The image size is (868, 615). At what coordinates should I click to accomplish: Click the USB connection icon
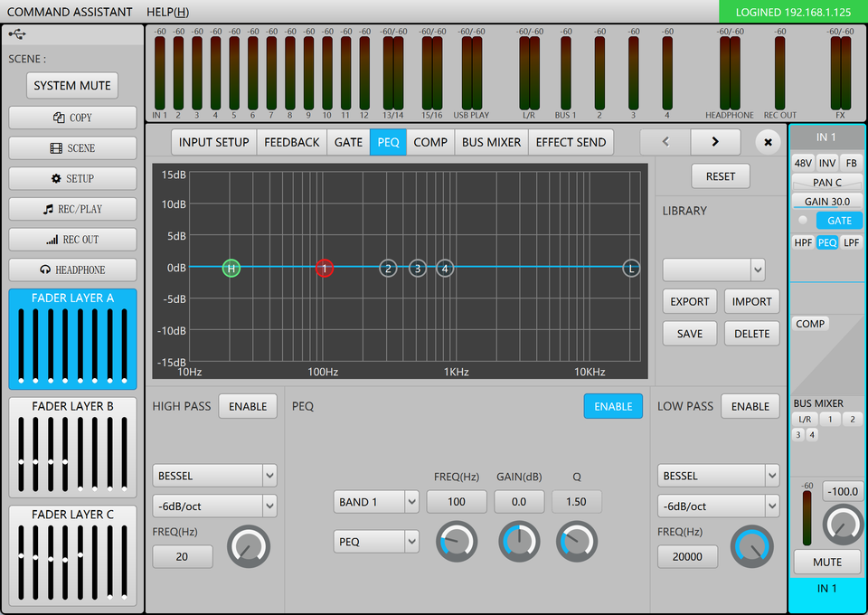point(17,33)
